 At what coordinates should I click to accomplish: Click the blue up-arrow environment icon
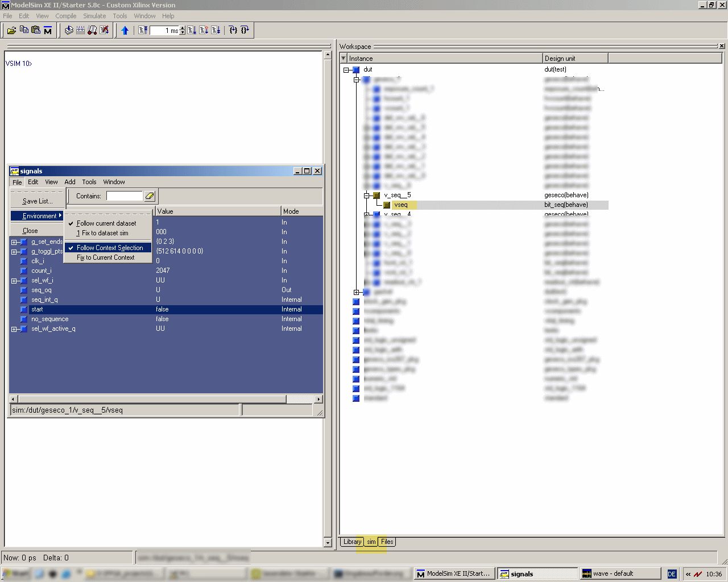125,30
